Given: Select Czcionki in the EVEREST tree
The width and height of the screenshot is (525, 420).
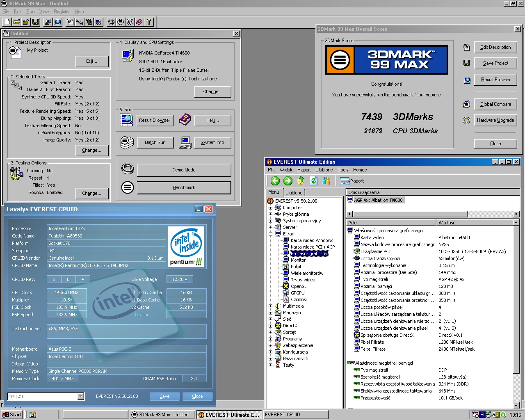Looking at the screenshot, I should 299,299.
